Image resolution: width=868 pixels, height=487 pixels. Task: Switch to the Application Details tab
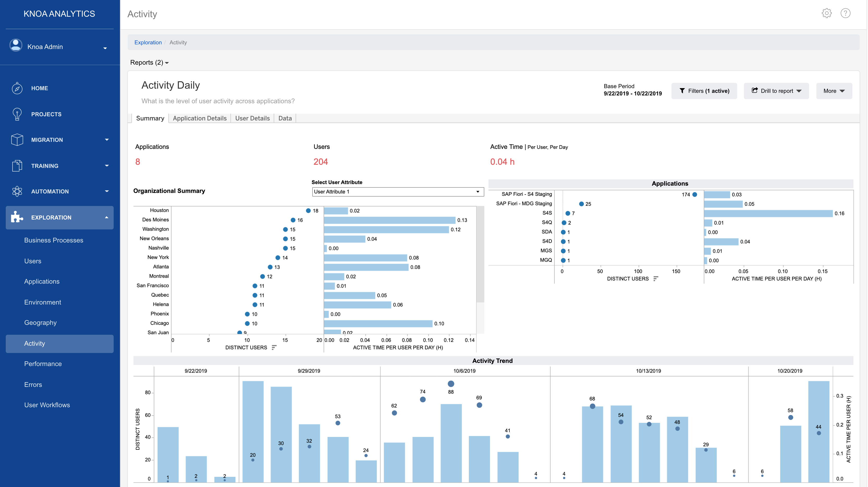point(199,118)
